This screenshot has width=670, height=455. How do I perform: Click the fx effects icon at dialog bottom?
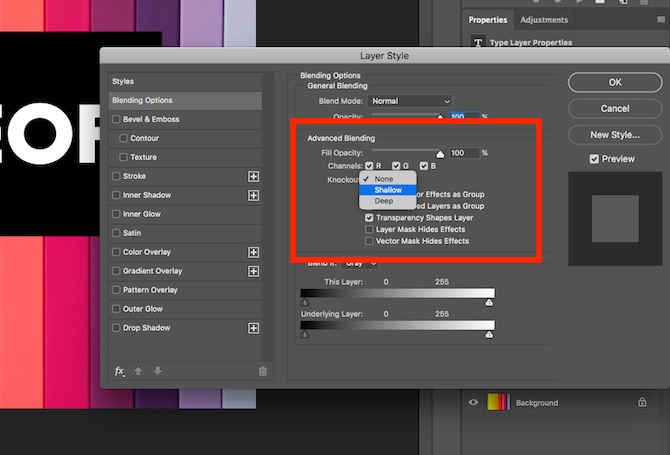[x=119, y=371]
